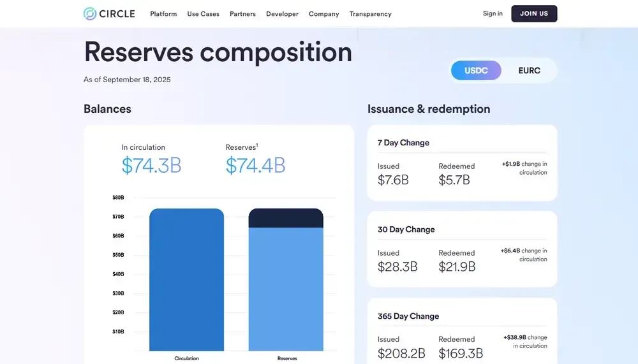Click the $74.4B reserves value
The image size is (638, 364).
(256, 165)
